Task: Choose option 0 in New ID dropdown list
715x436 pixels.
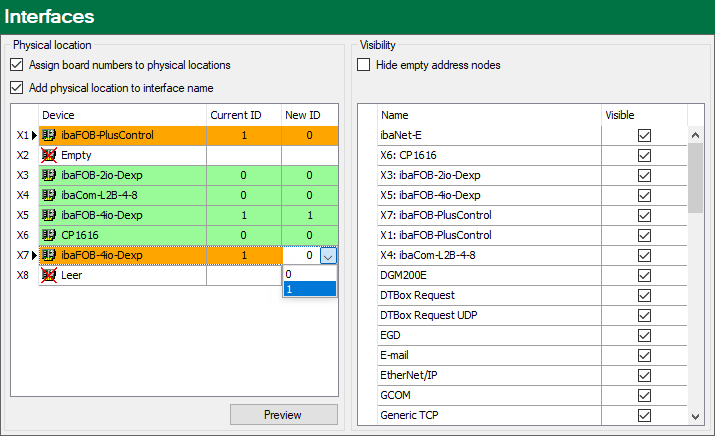Action: tap(310, 274)
